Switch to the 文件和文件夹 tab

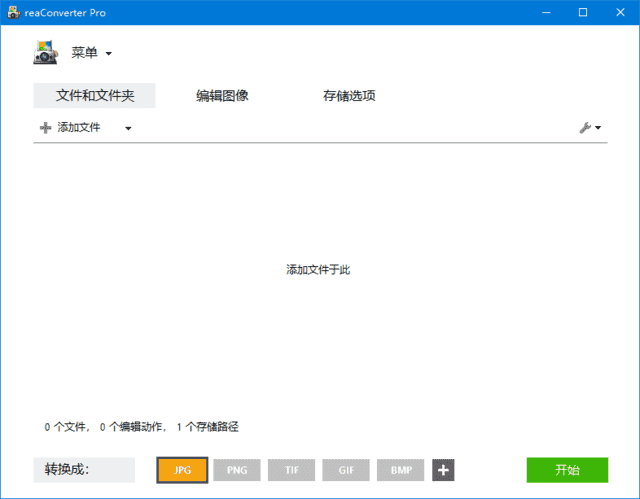[x=95, y=96]
